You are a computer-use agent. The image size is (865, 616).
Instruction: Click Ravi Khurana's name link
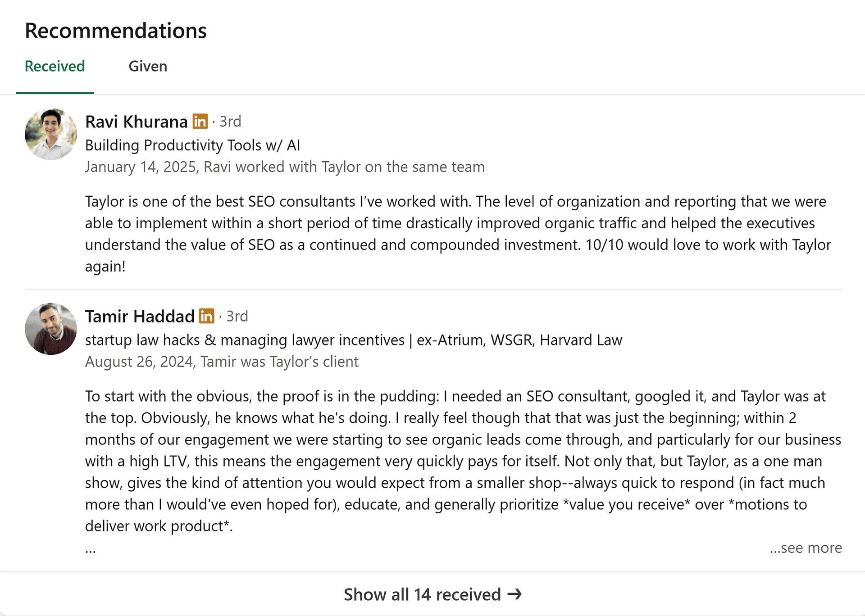point(136,122)
